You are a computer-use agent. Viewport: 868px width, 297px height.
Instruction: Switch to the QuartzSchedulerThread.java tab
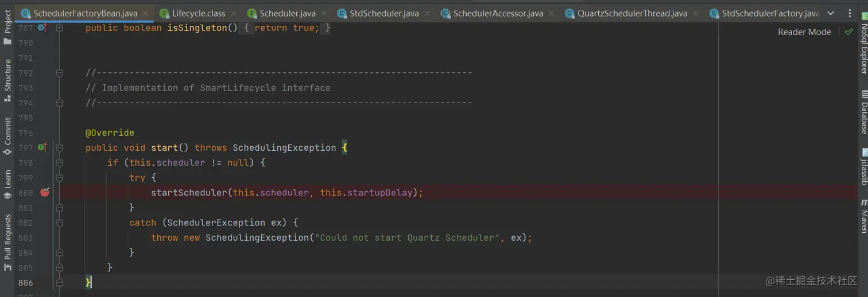click(x=632, y=13)
